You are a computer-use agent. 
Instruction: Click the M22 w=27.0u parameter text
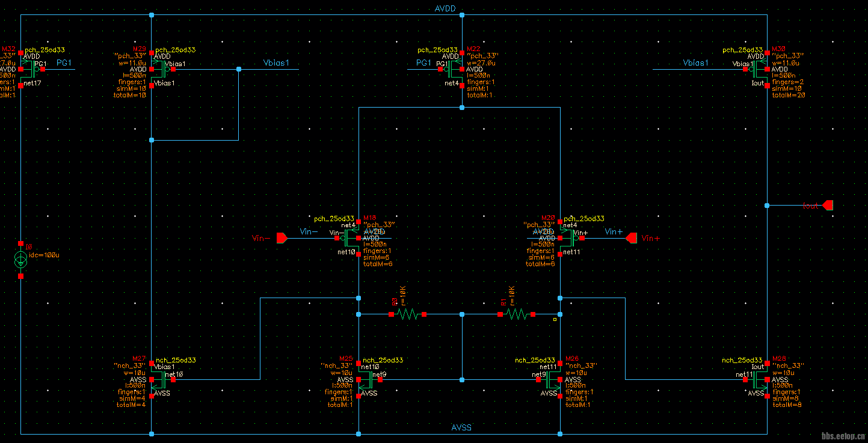point(481,63)
